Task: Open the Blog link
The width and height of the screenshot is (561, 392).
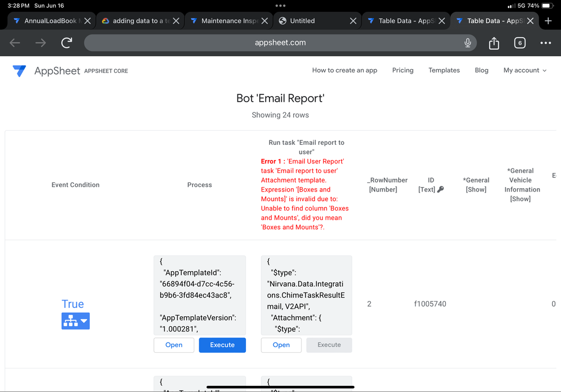Action: [x=481, y=70]
